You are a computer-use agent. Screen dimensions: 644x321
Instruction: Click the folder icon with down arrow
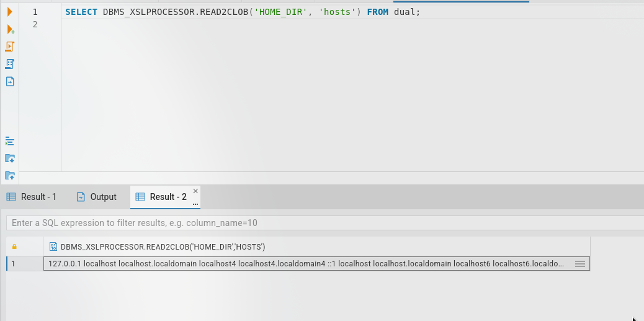click(x=10, y=158)
